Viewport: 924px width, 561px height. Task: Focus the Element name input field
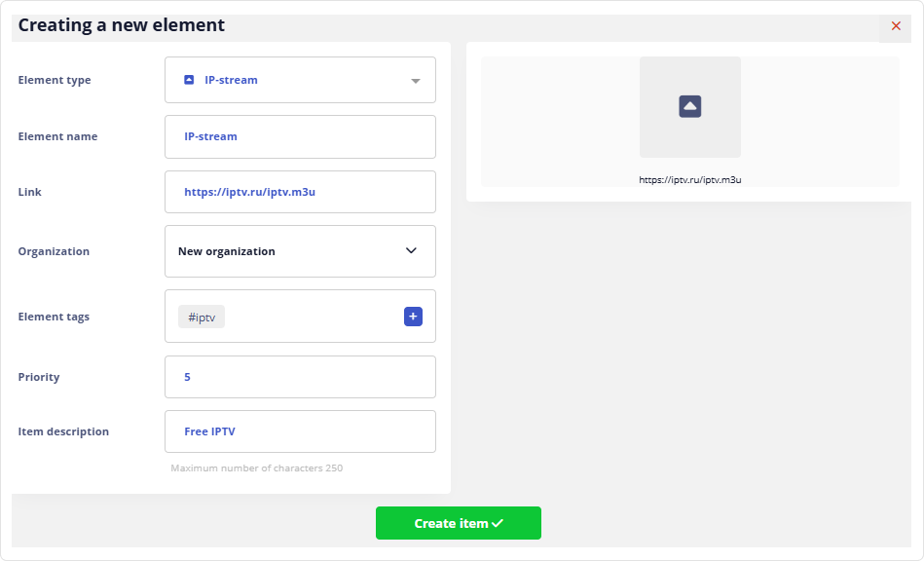pyautogui.click(x=300, y=136)
